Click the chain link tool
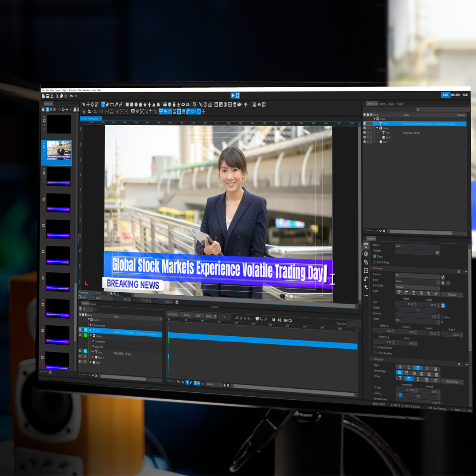Image resolution: width=476 pixels, height=476 pixels. click(x=120, y=104)
